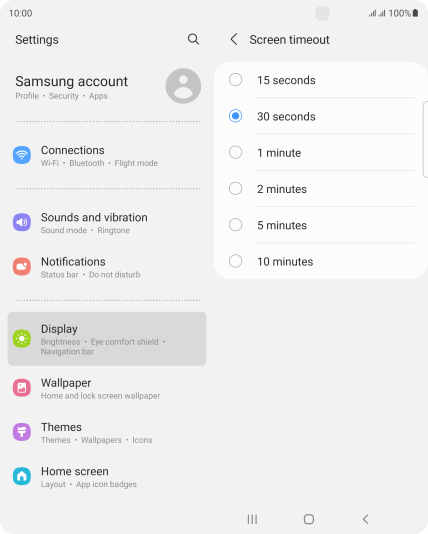
Task: Tap the home navigation button
Action: point(309,519)
